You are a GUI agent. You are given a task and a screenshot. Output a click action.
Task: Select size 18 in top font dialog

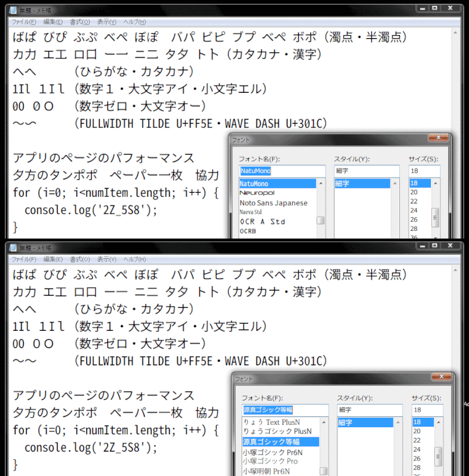coord(420,183)
